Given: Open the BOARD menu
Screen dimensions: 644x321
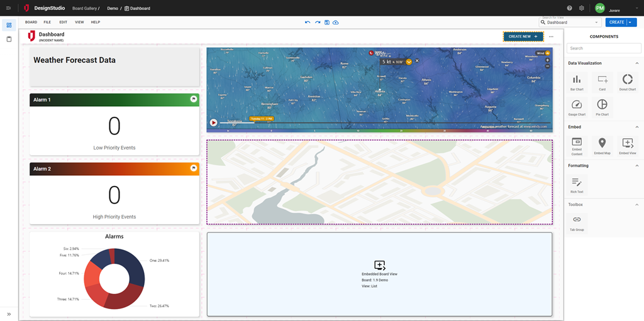Looking at the screenshot, I should (x=31, y=22).
